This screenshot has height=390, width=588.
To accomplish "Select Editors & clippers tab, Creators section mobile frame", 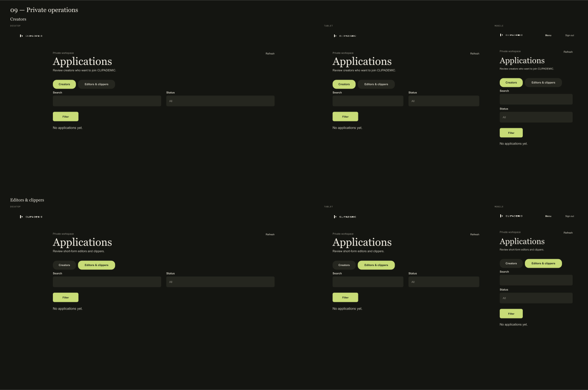I will 543,82.
